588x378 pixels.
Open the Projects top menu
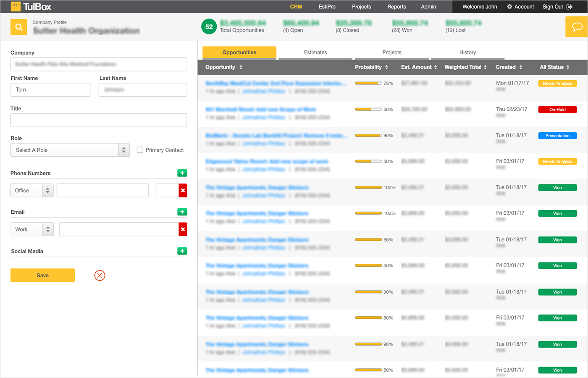pos(361,7)
